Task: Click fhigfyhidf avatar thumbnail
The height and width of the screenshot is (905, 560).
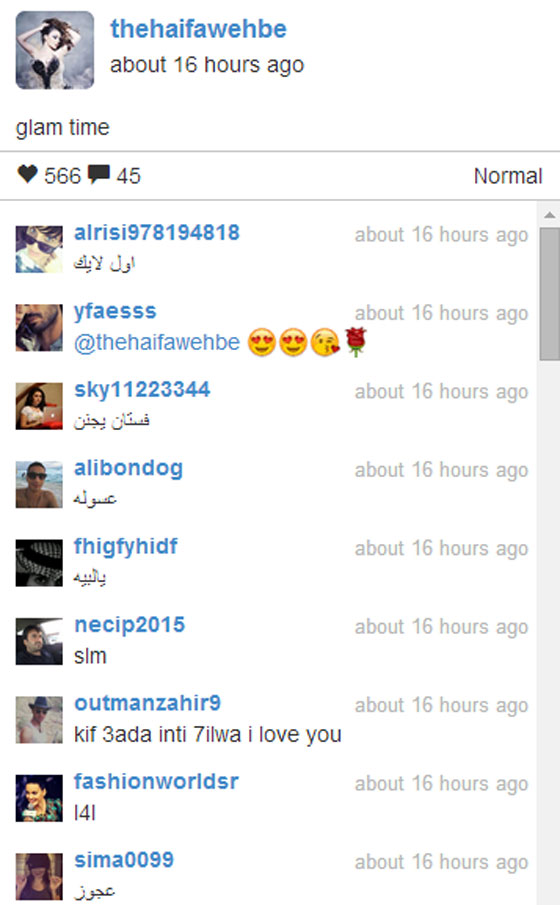Action: point(39,563)
